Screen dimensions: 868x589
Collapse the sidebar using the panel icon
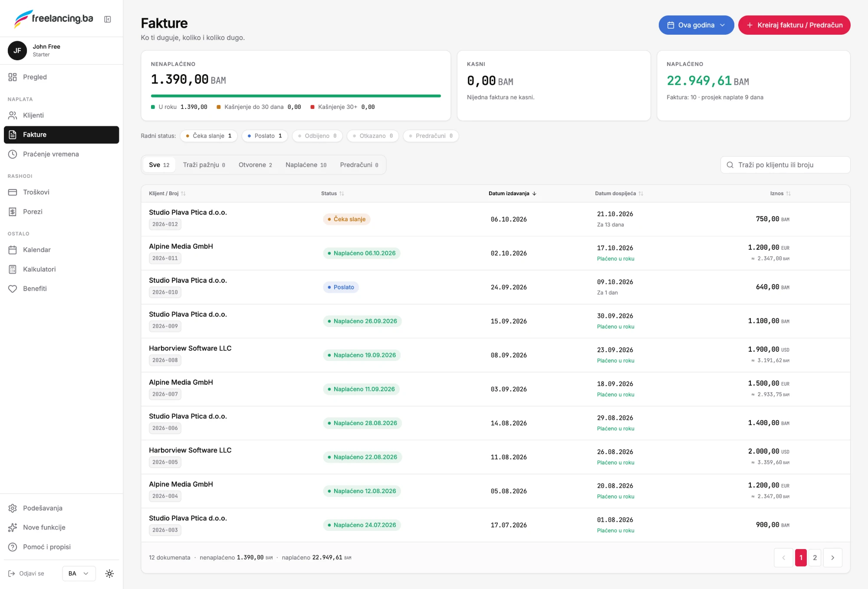click(108, 19)
